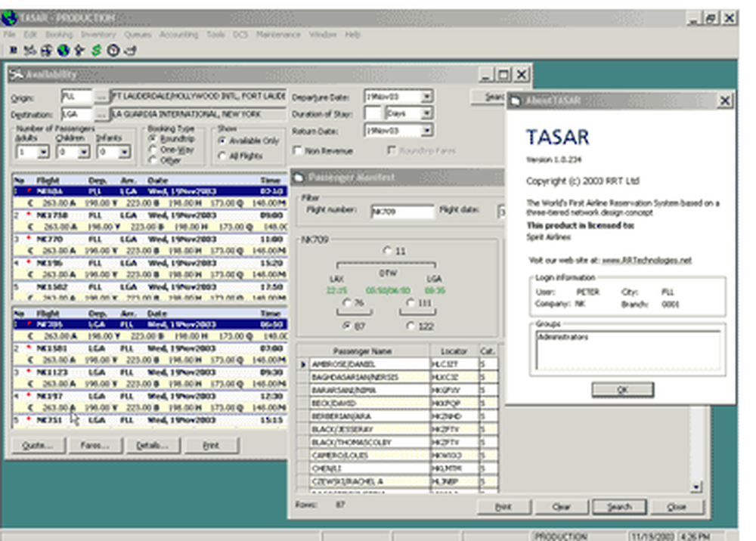Expand the Children count dropdown
This screenshot has width=756, height=541.
(84, 152)
